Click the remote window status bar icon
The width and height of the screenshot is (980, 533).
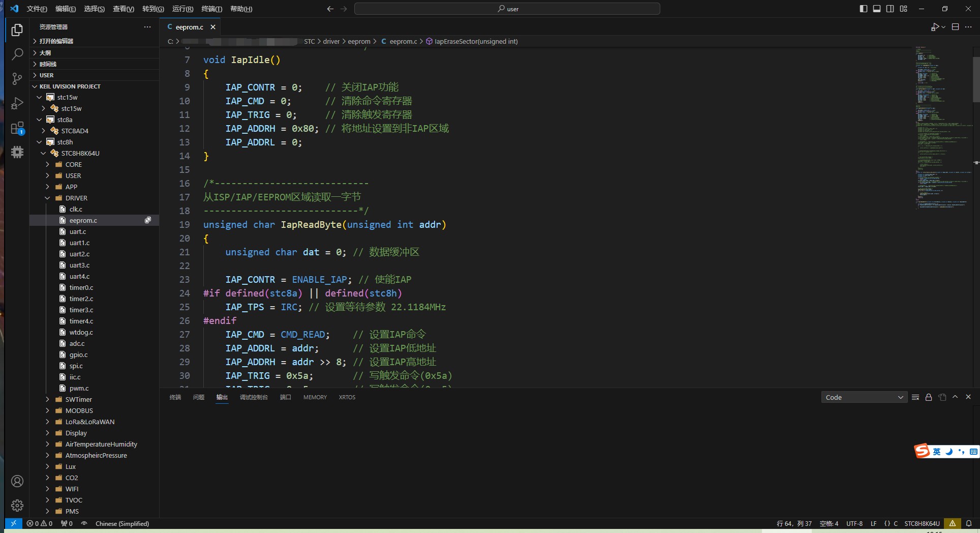[13, 523]
